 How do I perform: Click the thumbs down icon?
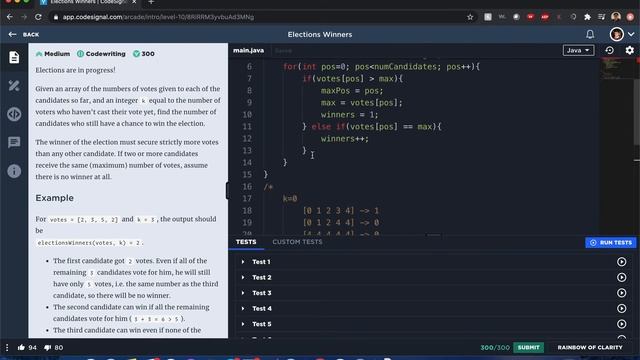point(47,347)
